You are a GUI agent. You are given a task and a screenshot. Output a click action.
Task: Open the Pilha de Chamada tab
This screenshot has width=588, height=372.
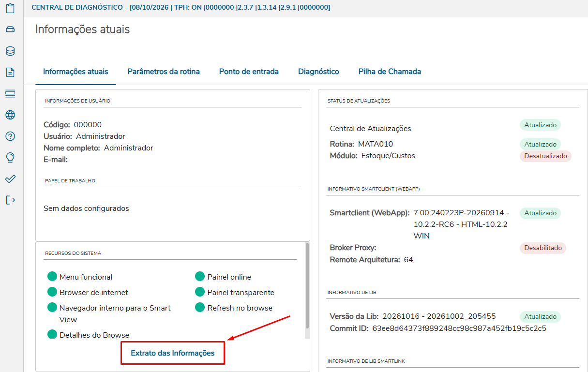[x=390, y=72]
